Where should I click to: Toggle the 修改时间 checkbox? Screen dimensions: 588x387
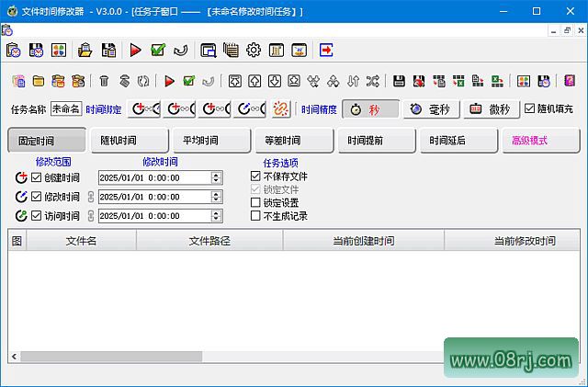(x=36, y=197)
